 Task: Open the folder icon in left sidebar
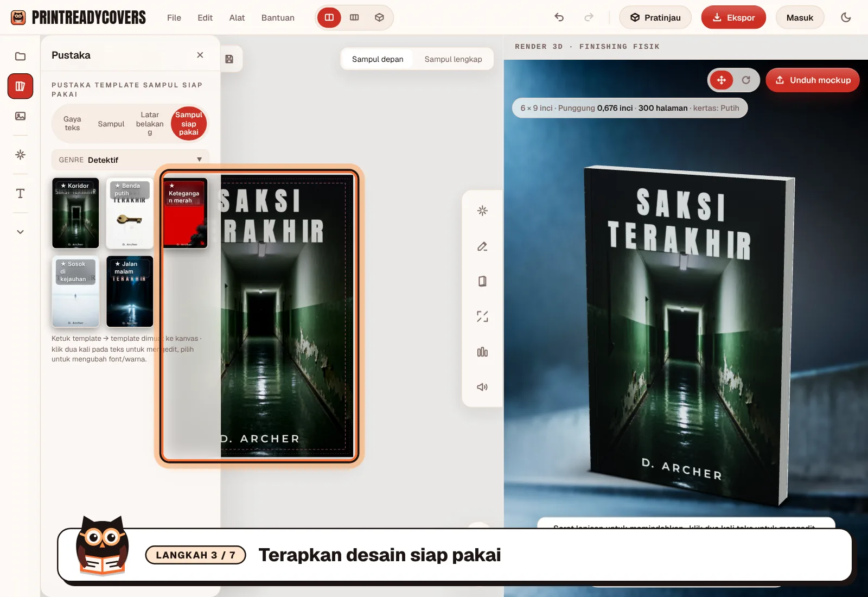click(20, 56)
